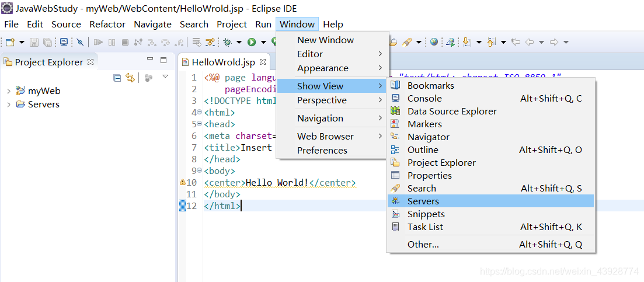Collapse the head fold marker at line 5
644x282 pixels.
(200, 124)
